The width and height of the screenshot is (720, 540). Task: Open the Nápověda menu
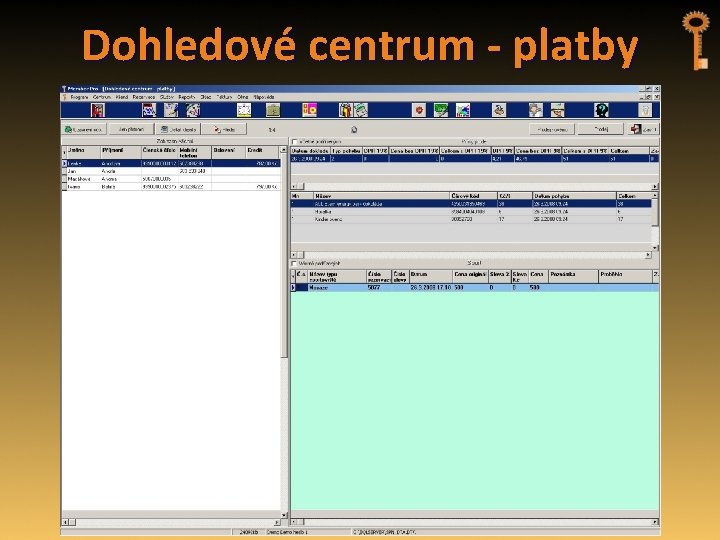point(264,97)
